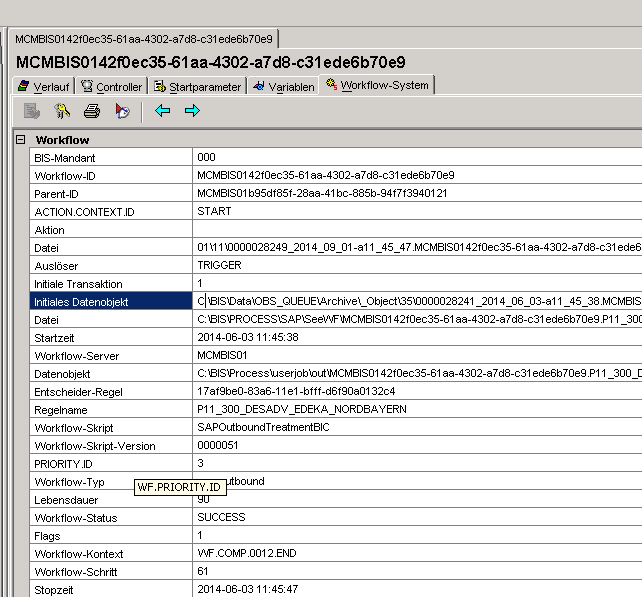Select the Flags row label

coord(111,536)
